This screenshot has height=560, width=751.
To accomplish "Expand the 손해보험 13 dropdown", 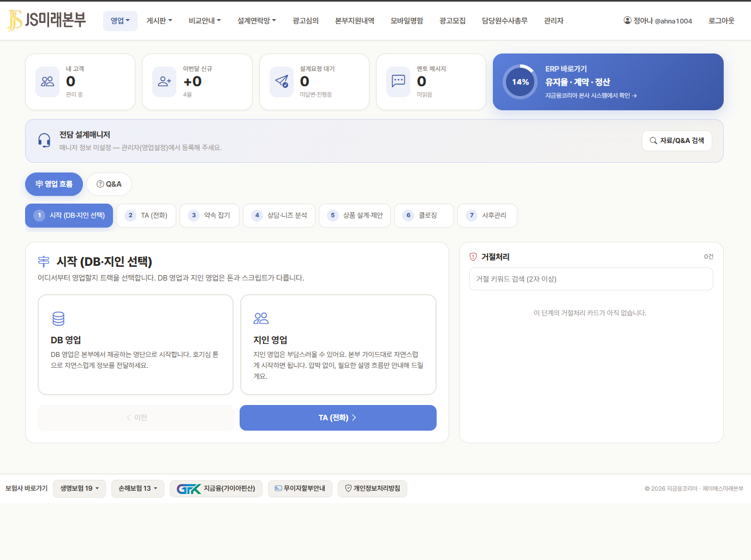I will pos(138,488).
